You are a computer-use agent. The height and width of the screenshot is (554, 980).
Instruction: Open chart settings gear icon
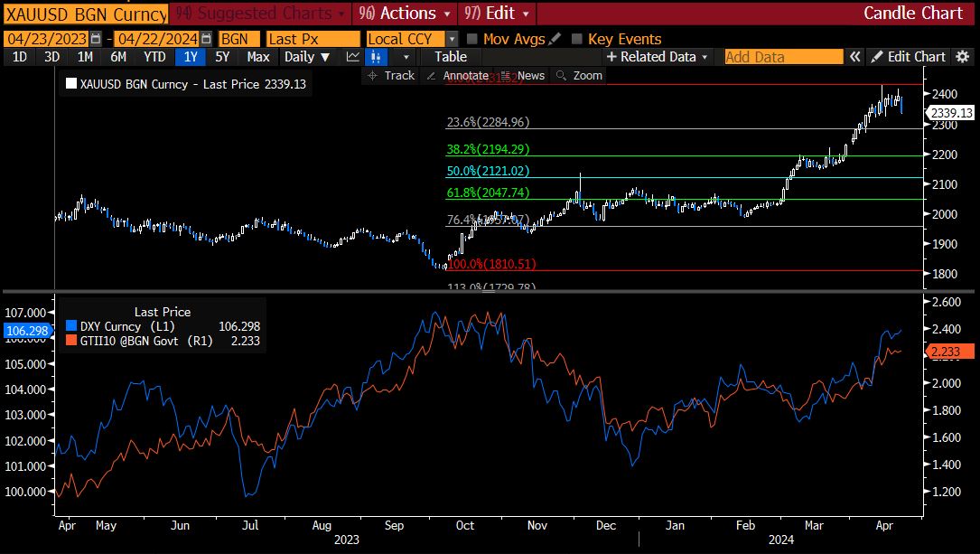point(963,57)
